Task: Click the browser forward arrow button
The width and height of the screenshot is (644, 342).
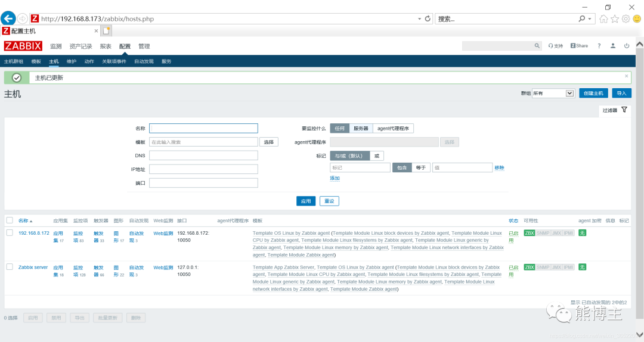Action: 23,19
